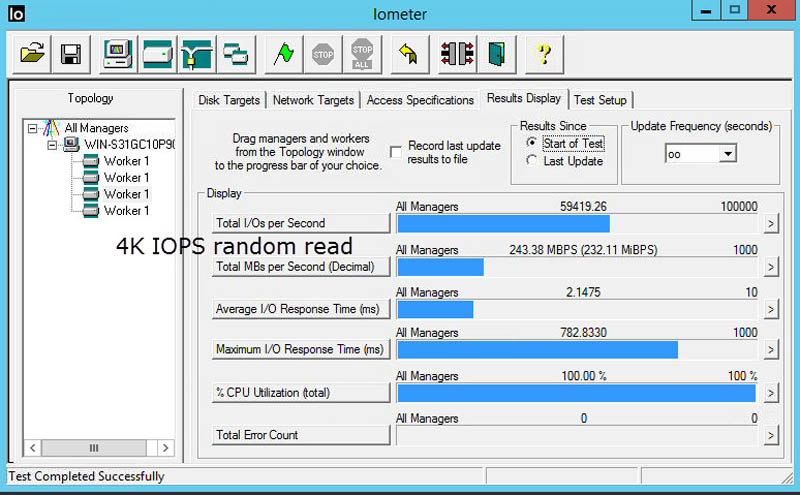Select 'Last Update' radio button
The image size is (800, 495).
tap(531, 160)
